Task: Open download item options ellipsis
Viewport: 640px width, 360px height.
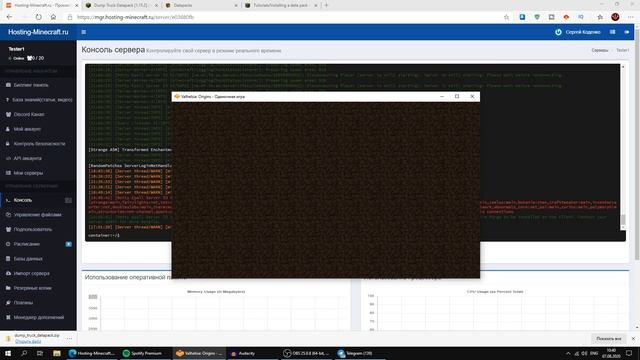Action: point(69,338)
